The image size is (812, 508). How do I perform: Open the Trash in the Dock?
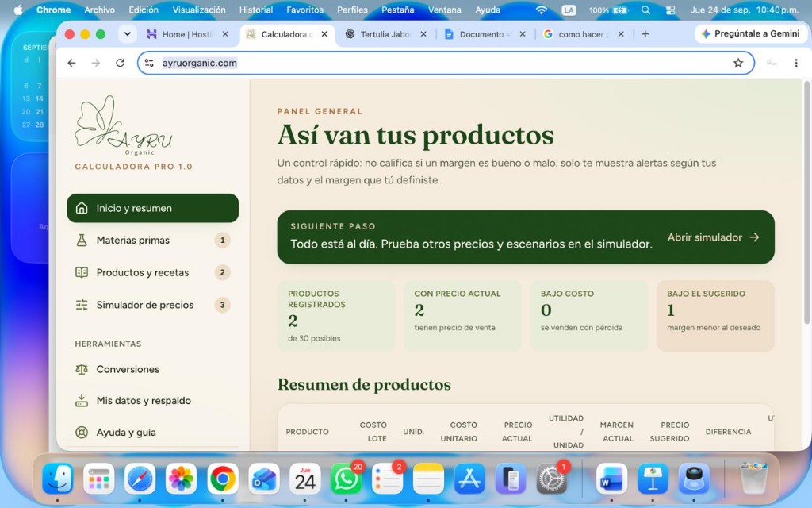pyautogui.click(x=753, y=479)
